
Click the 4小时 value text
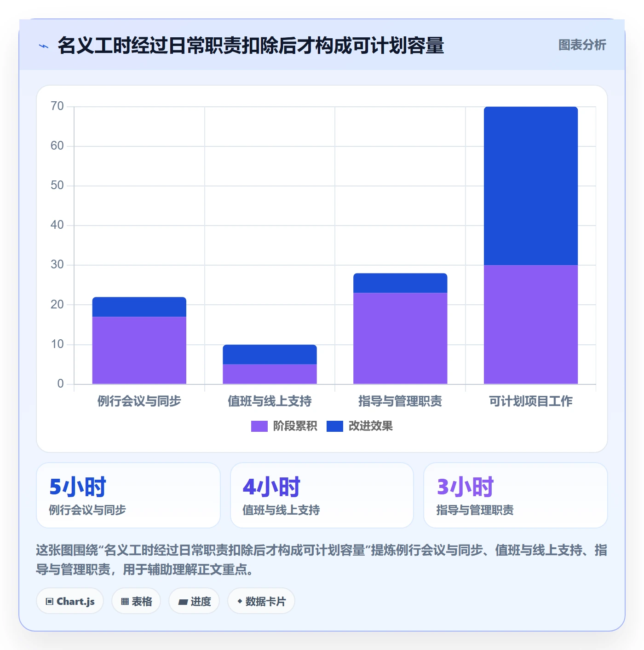pos(271,487)
